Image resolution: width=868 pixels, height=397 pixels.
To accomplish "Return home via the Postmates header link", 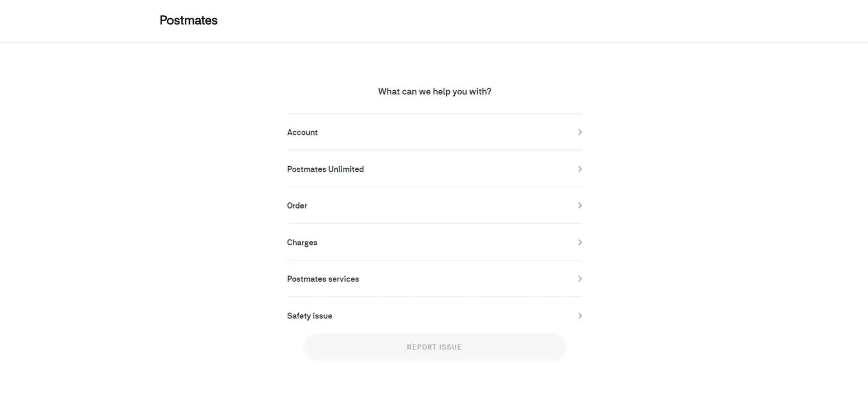I will [x=188, y=20].
